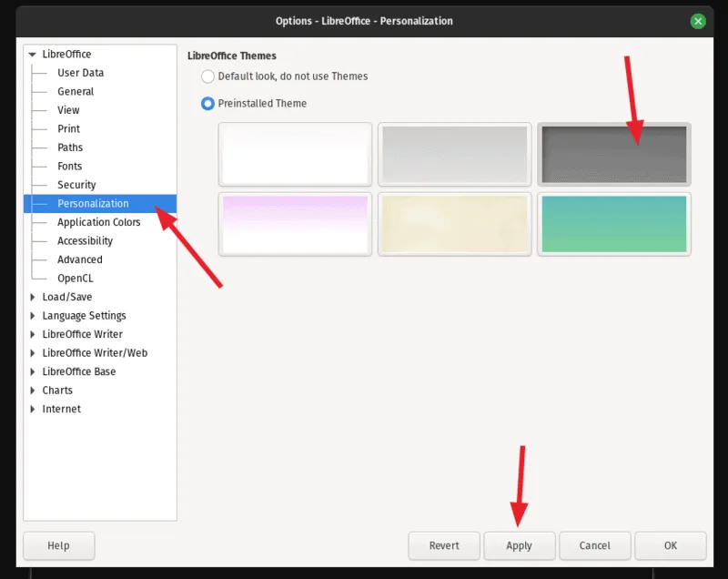Image resolution: width=728 pixels, height=579 pixels.
Task: Click the Apply button
Action: click(519, 545)
